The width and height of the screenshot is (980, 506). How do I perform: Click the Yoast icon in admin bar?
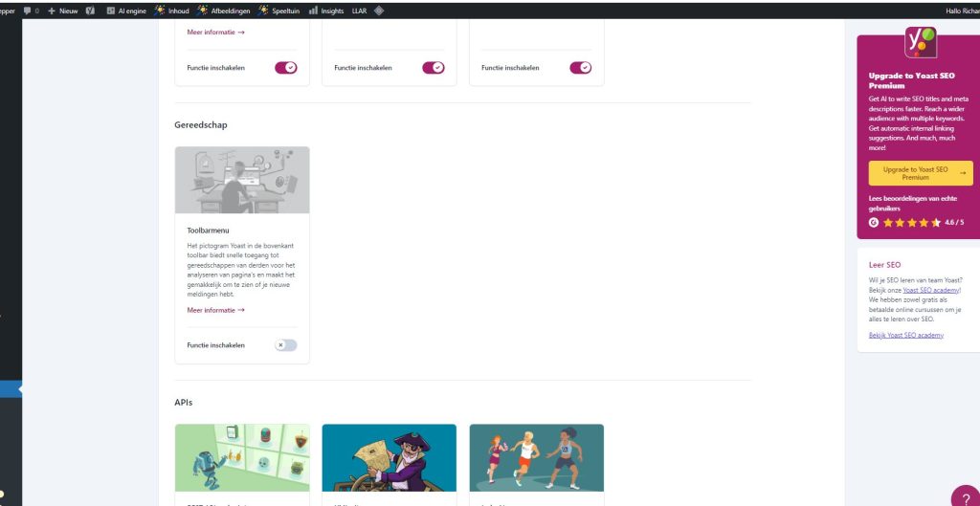[x=90, y=11]
